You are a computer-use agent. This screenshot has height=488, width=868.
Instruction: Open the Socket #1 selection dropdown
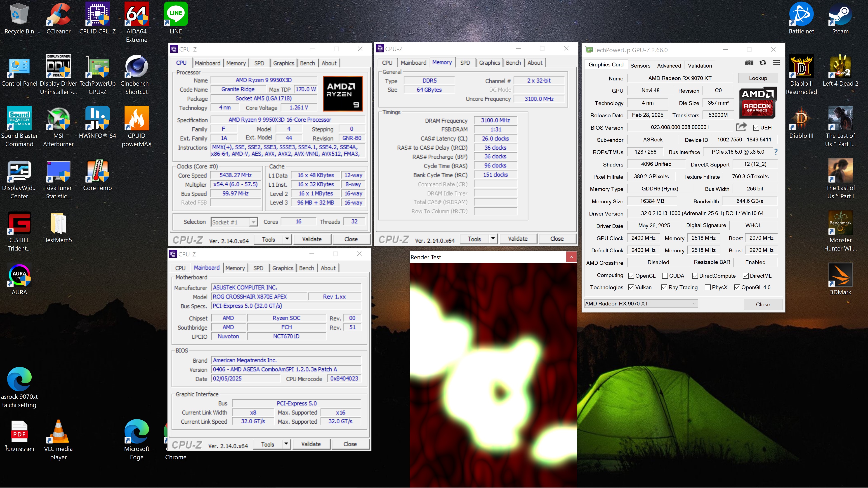click(x=234, y=222)
